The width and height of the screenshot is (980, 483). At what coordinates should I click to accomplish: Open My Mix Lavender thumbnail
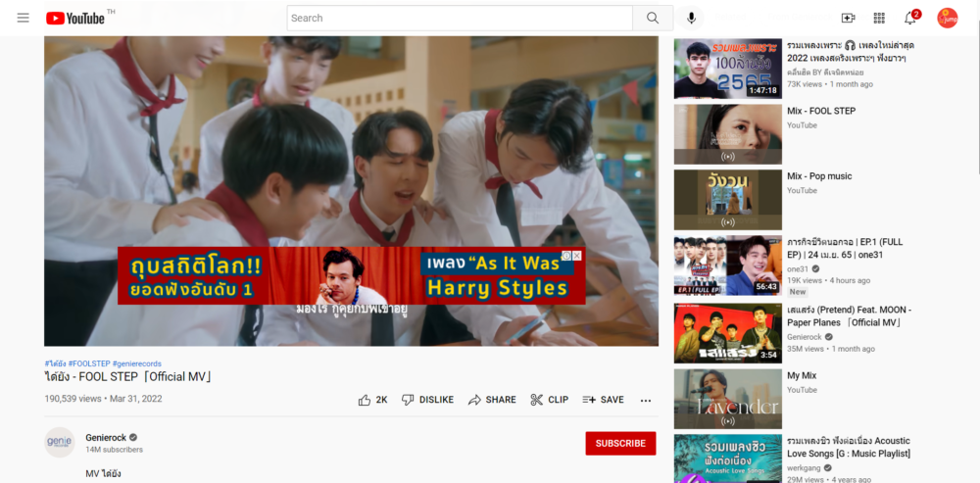tap(727, 399)
